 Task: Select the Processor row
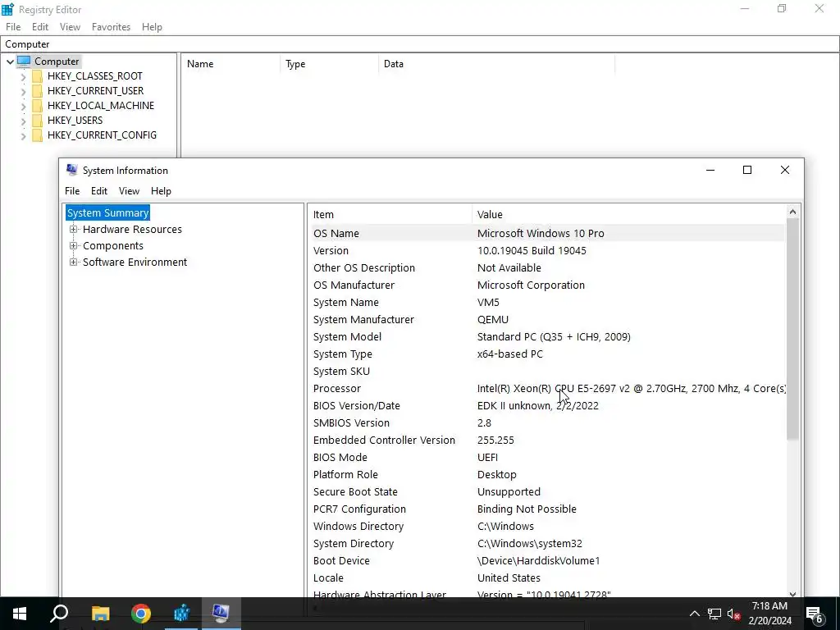pyautogui.click(x=547, y=388)
